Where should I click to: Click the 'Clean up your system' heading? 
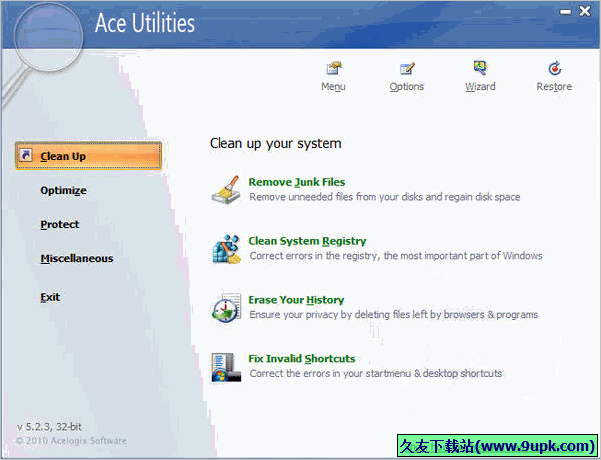point(275,143)
